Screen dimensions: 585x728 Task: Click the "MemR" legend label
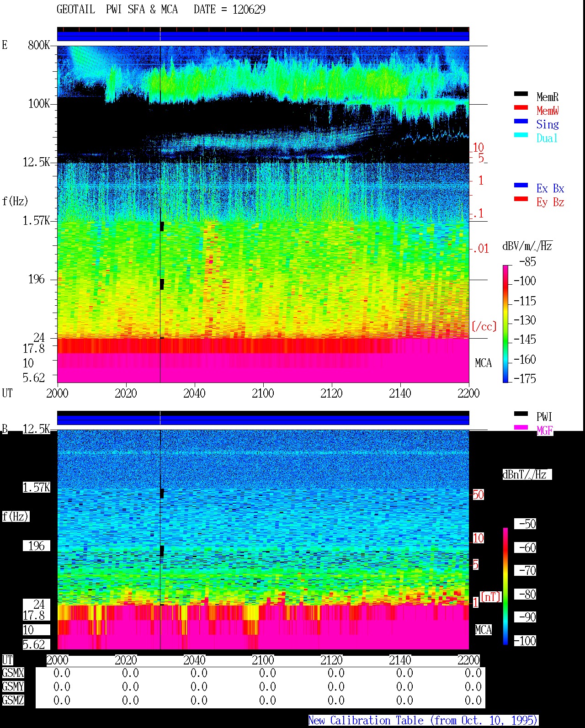point(548,97)
